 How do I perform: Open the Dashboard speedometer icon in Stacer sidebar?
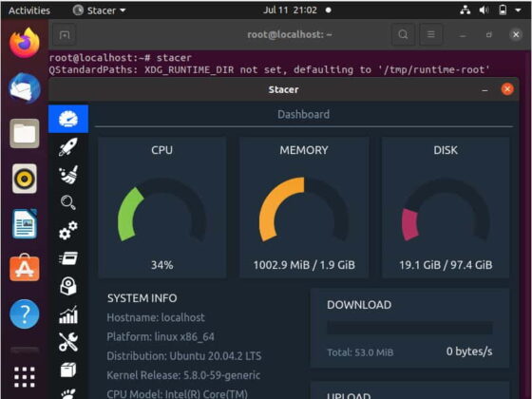click(x=68, y=119)
